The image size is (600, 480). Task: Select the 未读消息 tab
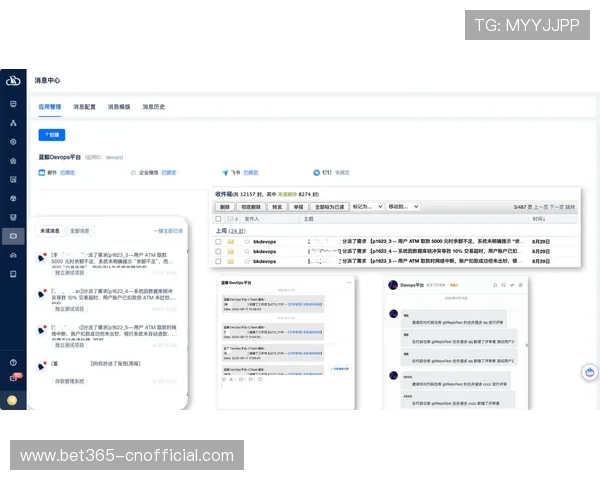tap(50, 231)
